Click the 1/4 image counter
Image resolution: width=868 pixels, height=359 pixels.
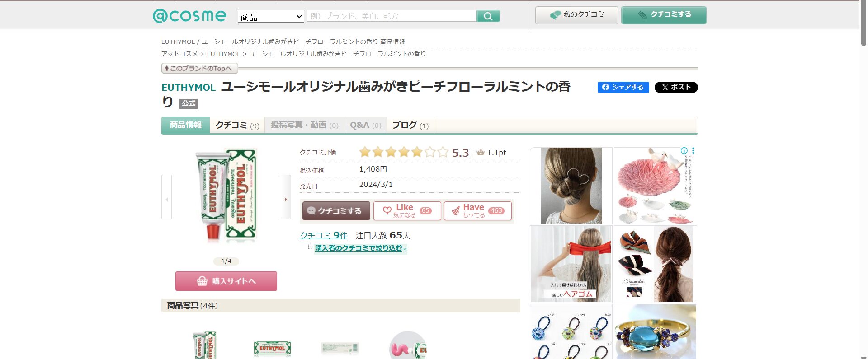coord(226,261)
